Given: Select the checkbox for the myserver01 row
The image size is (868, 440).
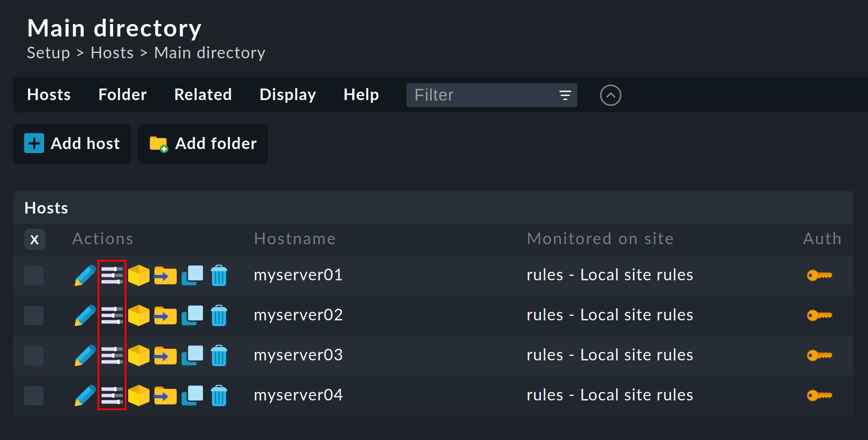Looking at the screenshot, I should point(34,275).
